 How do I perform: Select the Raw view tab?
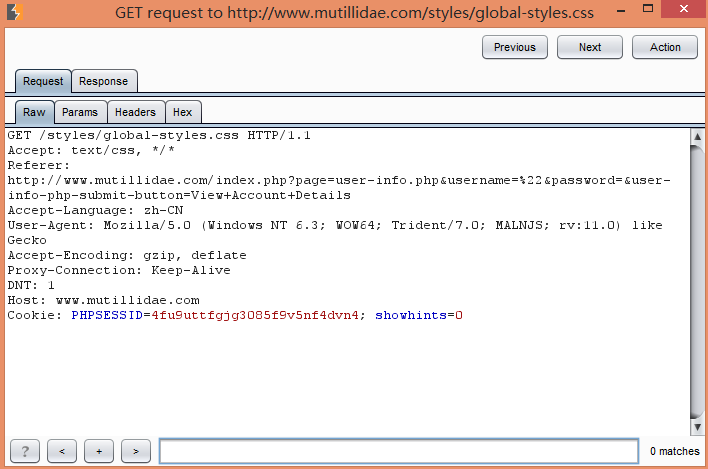(34, 112)
